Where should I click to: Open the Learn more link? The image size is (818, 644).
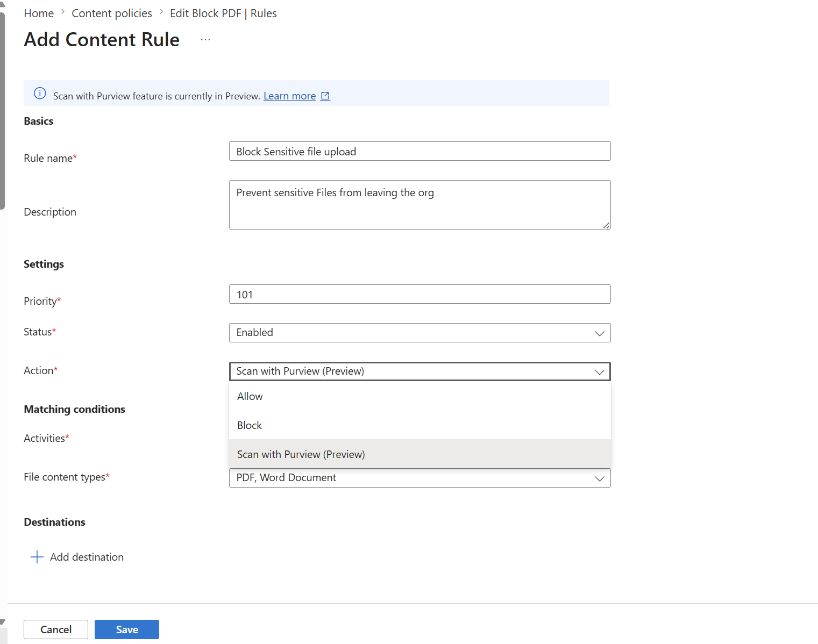[289, 96]
